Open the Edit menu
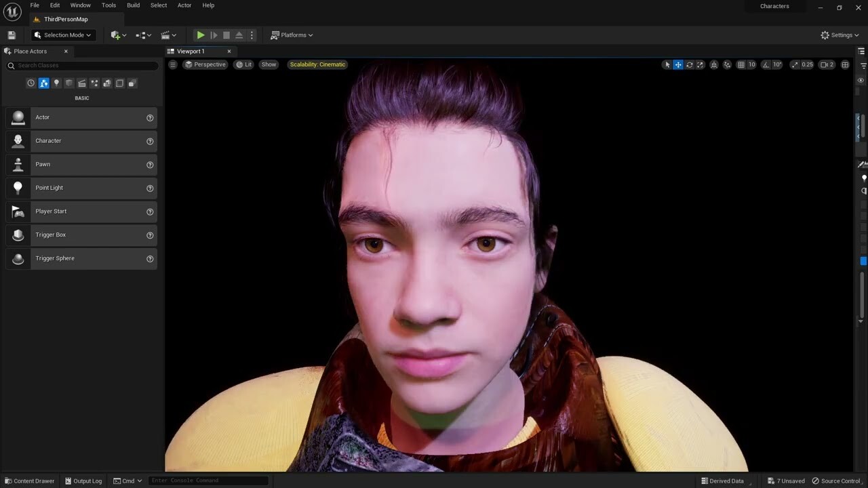868x488 pixels. [55, 5]
